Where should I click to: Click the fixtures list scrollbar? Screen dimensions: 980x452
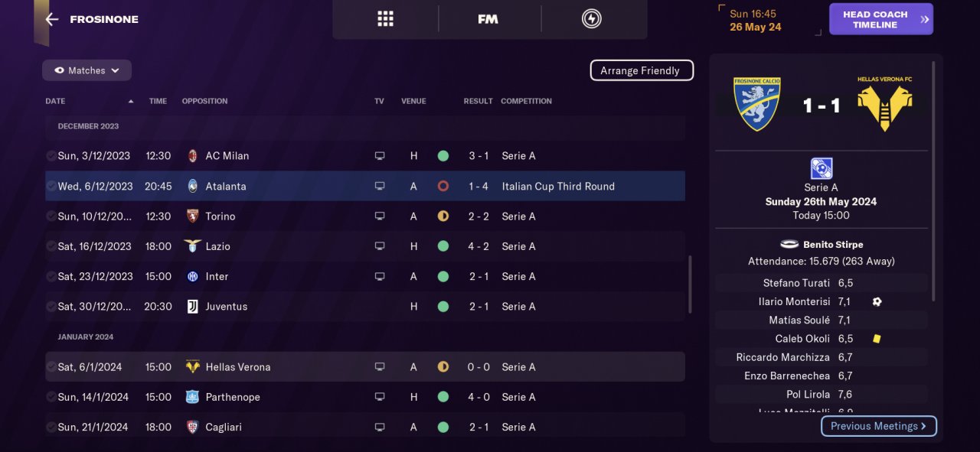690,283
